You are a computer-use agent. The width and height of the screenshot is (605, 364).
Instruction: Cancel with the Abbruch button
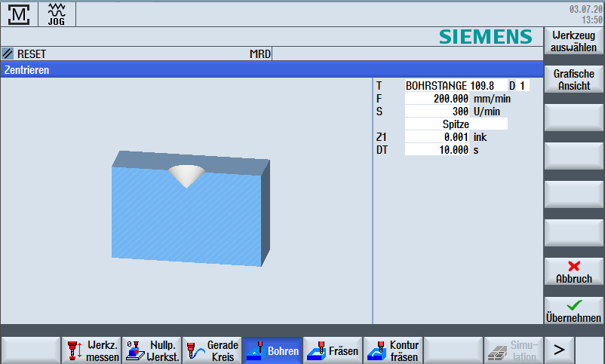(x=574, y=272)
